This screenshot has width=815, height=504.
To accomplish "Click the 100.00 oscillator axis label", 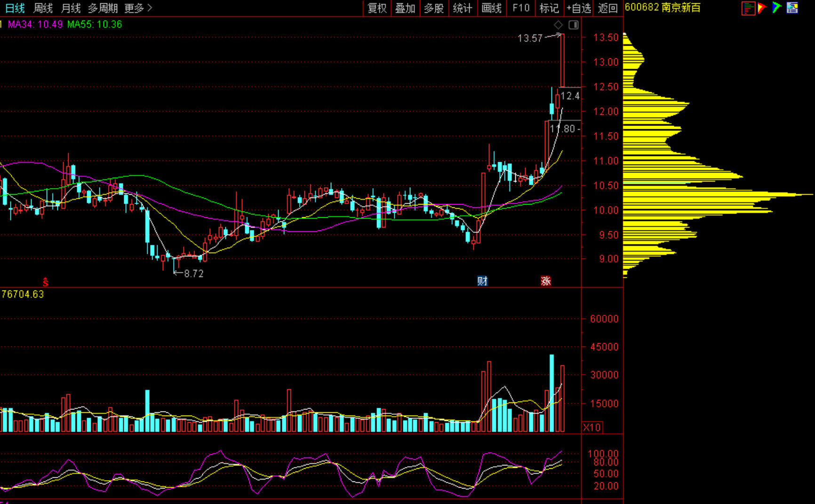I will coord(603,454).
